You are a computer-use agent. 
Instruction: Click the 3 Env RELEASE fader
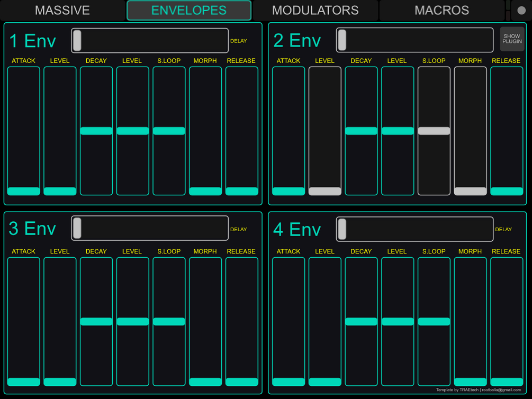click(241, 322)
